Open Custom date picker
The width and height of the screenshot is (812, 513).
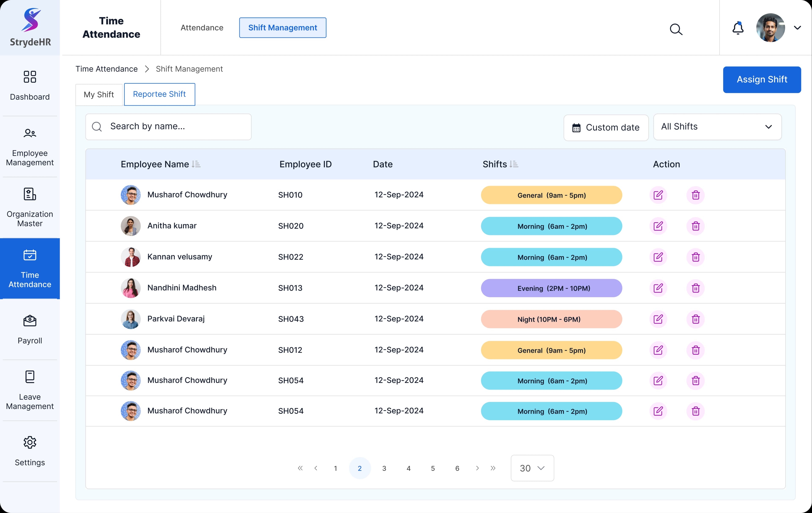click(x=606, y=128)
